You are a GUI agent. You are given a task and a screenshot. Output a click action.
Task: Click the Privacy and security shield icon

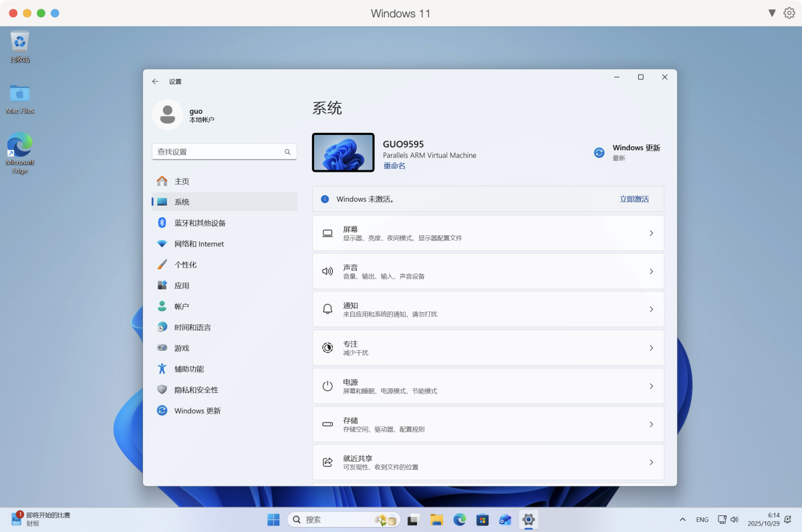[x=162, y=390]
